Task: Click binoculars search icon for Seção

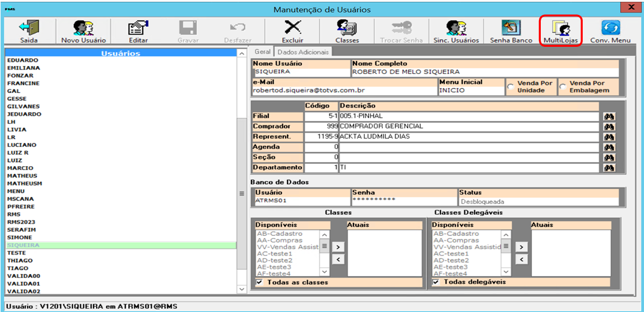Action: pyautogui.click(x=608, y=158)
